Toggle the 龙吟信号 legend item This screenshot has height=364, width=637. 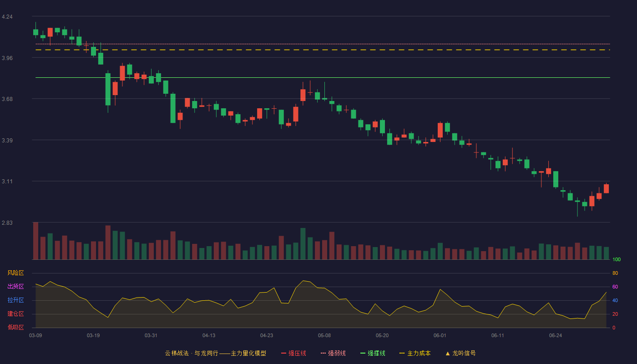tap(460, 353)
